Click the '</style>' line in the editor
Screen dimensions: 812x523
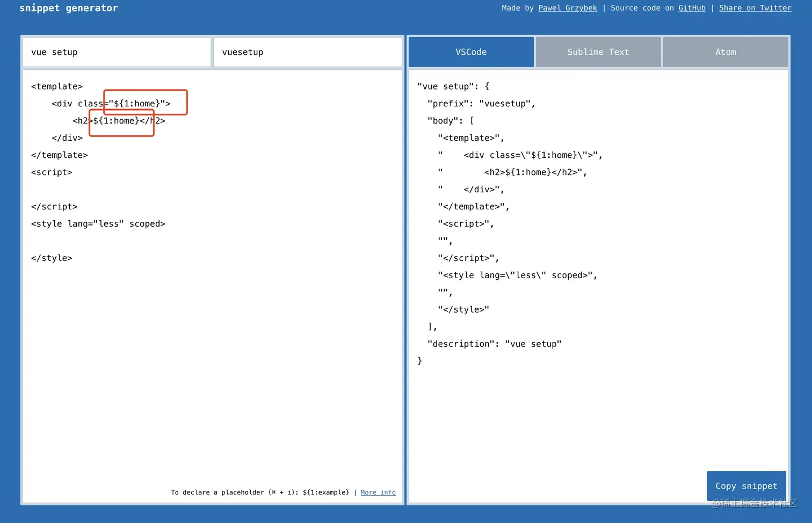(x=52, y=258)
